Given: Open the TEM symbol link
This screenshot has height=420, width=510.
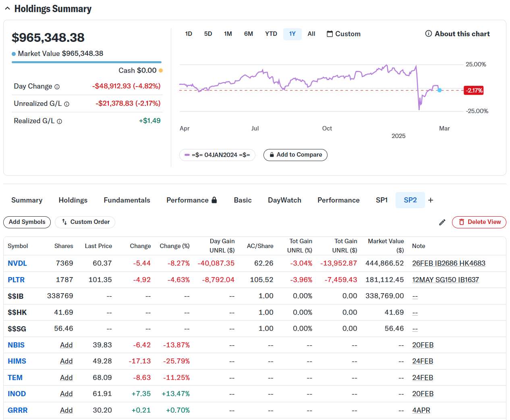Looking at the screenshot, I should (15, 378).
